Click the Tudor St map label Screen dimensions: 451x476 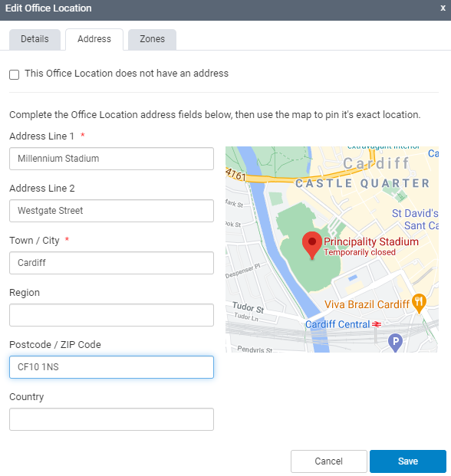248,307
